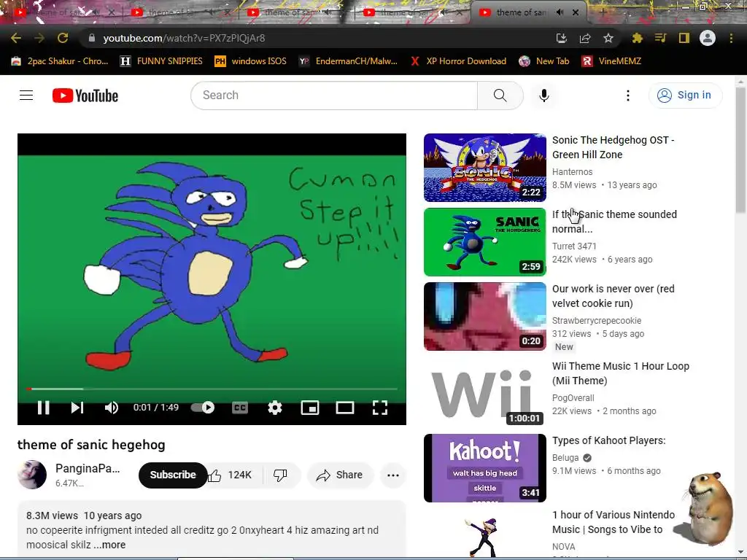Click Beluga channel name
Screen dimensions: 747x560
click(565, 458)
